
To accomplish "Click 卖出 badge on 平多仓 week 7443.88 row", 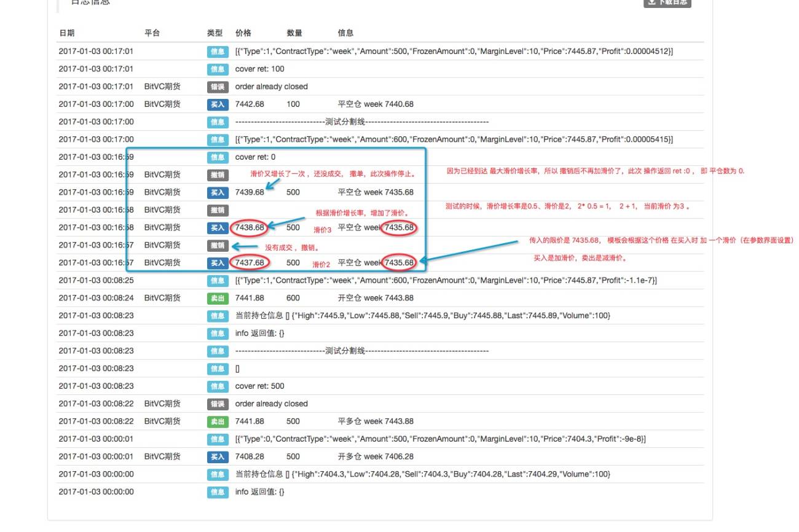I will [218, 422].
